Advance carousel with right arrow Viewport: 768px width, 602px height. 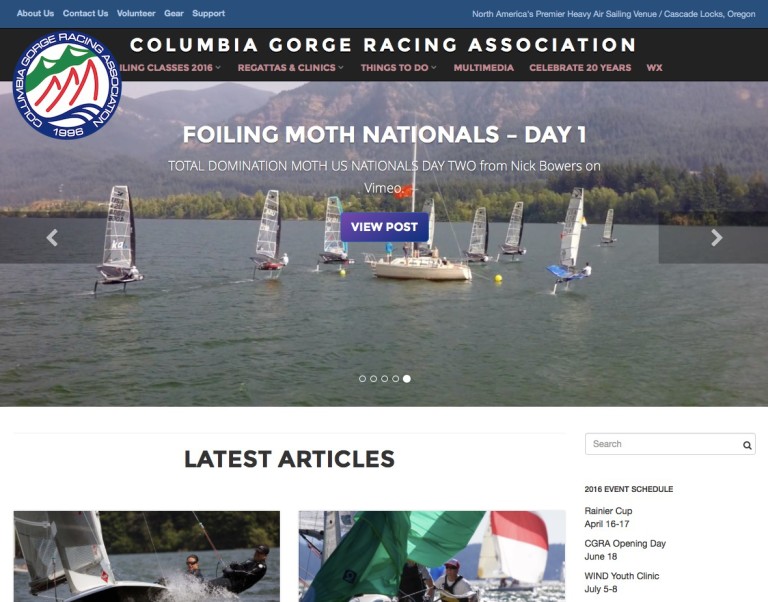click(x=717, y=238)
